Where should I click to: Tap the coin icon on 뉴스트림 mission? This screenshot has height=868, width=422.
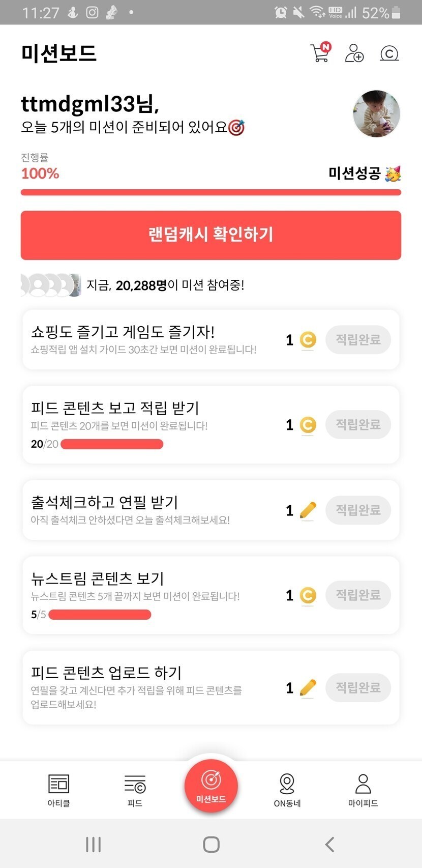308,595
